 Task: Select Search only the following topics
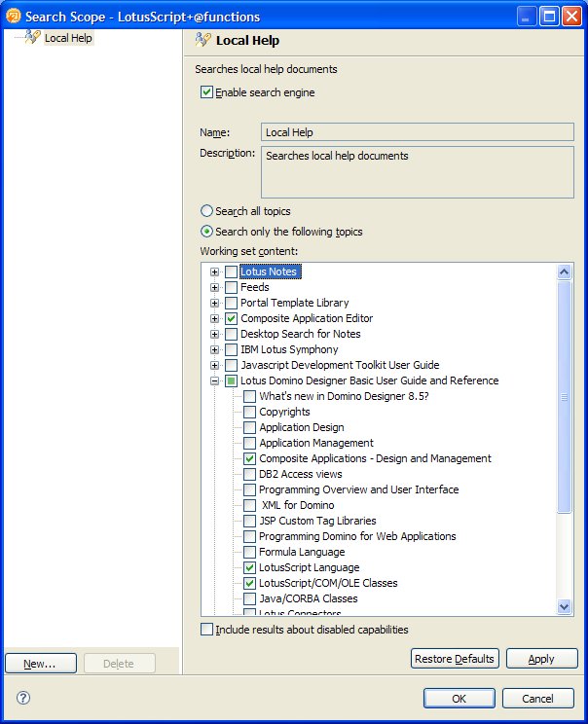[x=206, y=232]
